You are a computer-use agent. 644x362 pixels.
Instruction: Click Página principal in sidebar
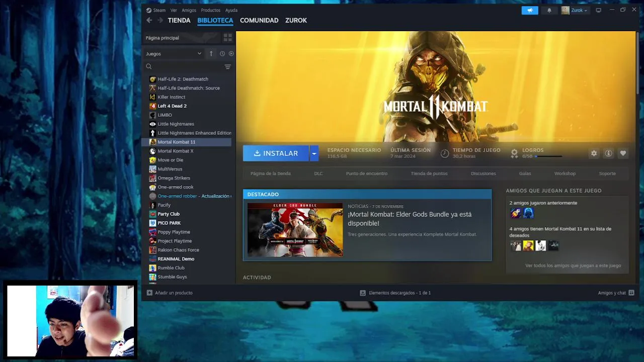coord(182,38)
